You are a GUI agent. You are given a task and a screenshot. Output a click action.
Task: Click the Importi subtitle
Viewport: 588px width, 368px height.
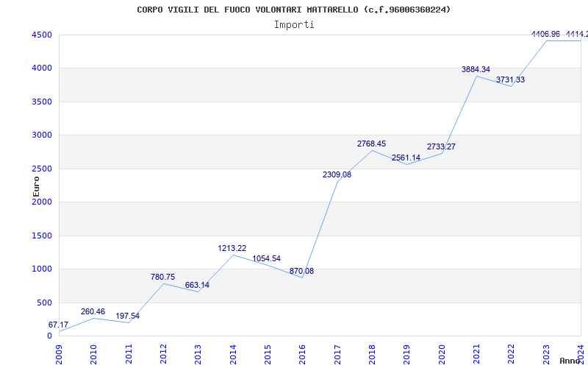tap(294, 25)
